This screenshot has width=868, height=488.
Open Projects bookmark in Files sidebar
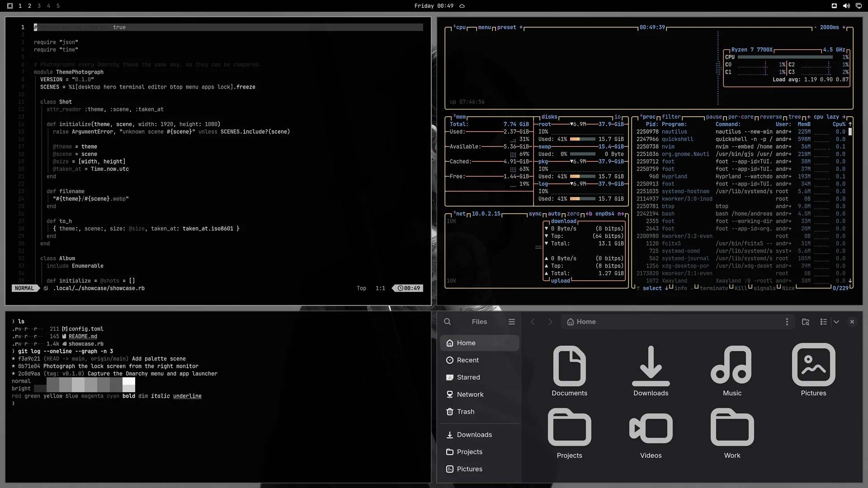tap(480, 452)
